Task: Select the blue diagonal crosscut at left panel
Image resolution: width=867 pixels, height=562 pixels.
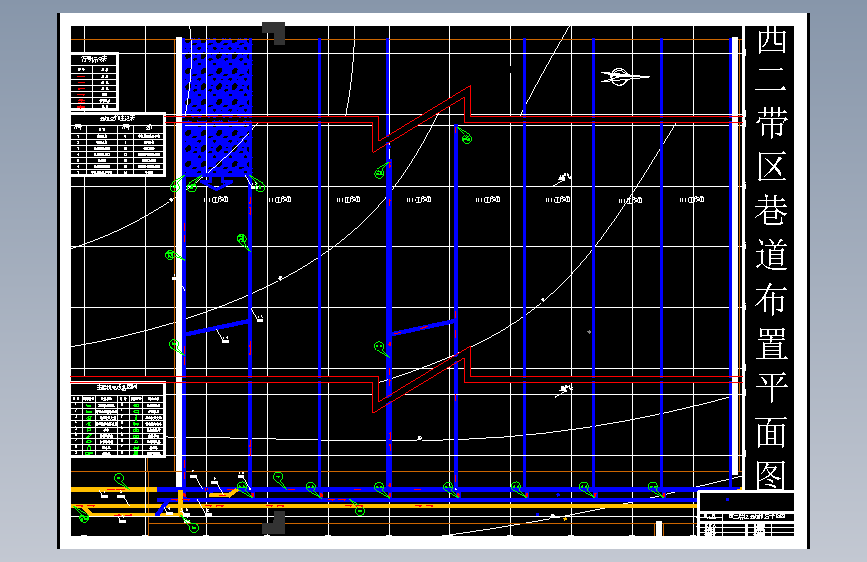Action: click(x=216, y=327)
